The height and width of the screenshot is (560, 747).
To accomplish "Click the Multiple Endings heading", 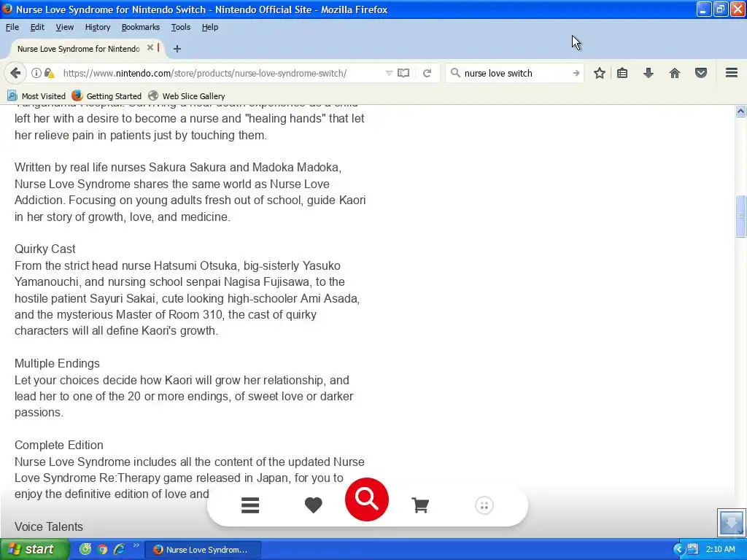I will (x=57, y=363).
